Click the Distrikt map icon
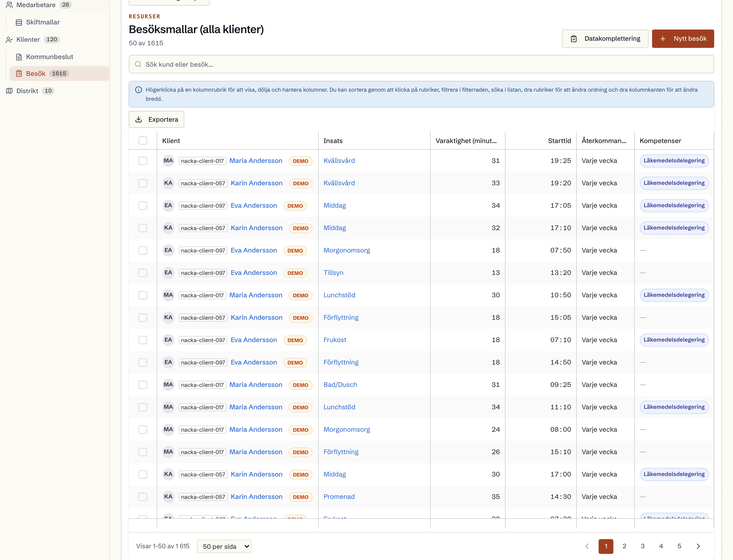Screen dimensions: 733x560 pyautogui.click(x=9, y=91)
